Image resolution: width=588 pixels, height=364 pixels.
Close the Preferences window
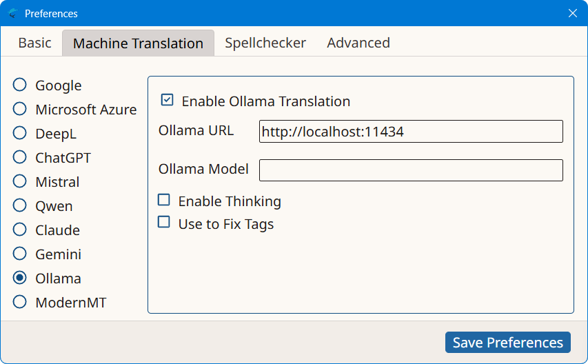pos(573,13)
